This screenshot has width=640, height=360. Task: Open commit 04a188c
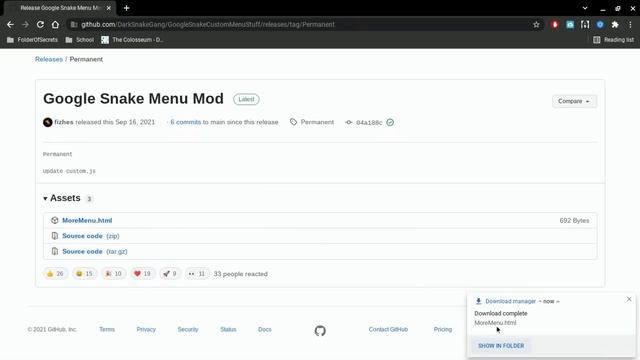click(369, 122)
